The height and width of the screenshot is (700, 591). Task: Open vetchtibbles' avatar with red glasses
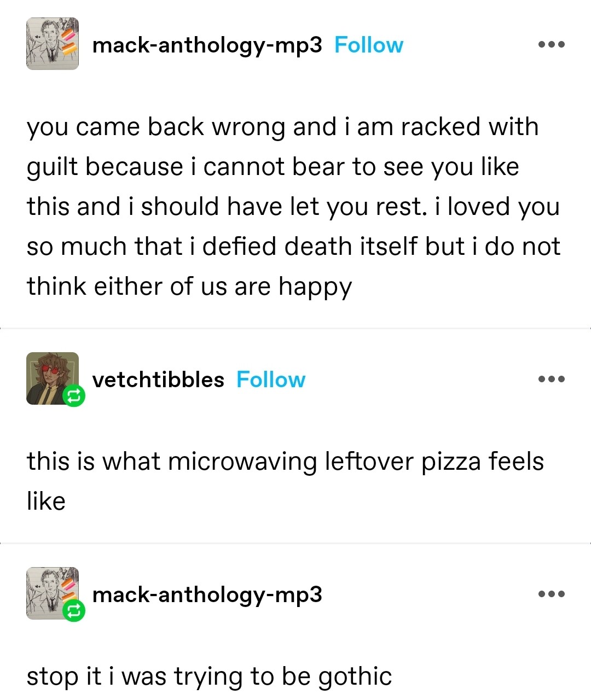(x=53, y=378)
